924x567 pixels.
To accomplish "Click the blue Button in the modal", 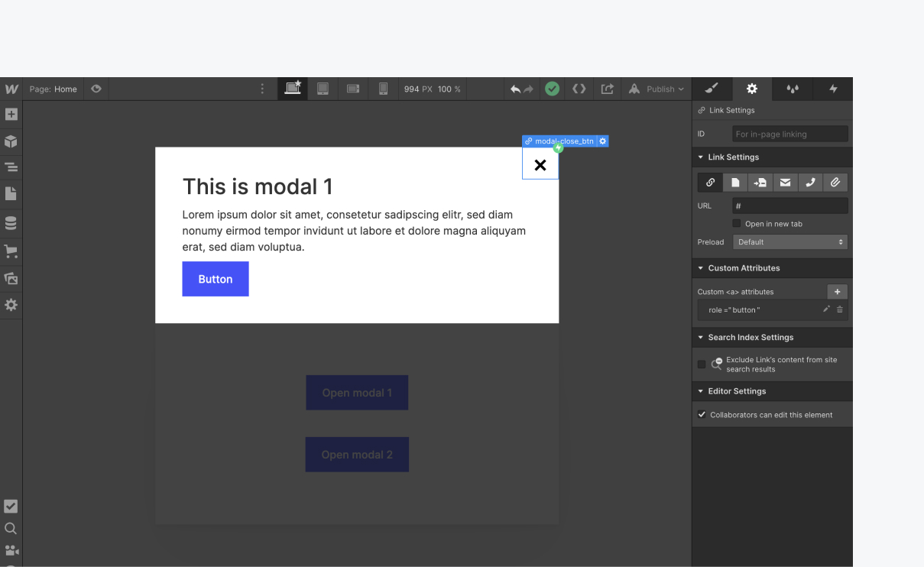I will click(216, 279).
